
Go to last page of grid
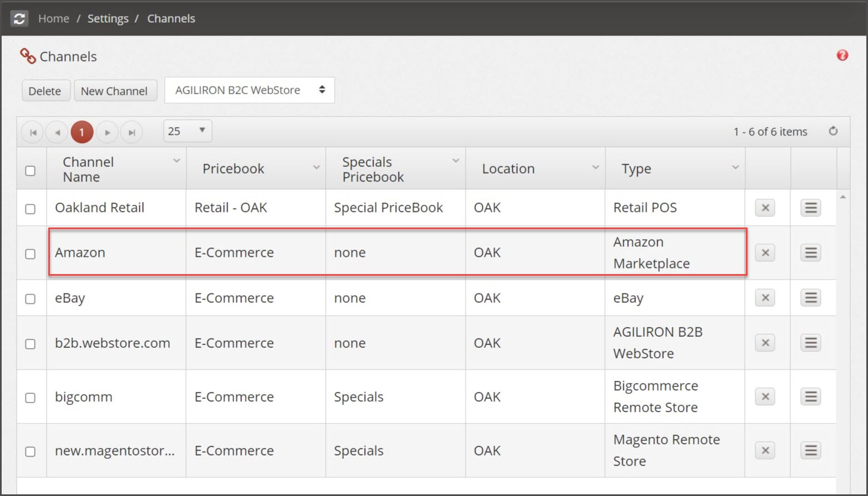132,132
